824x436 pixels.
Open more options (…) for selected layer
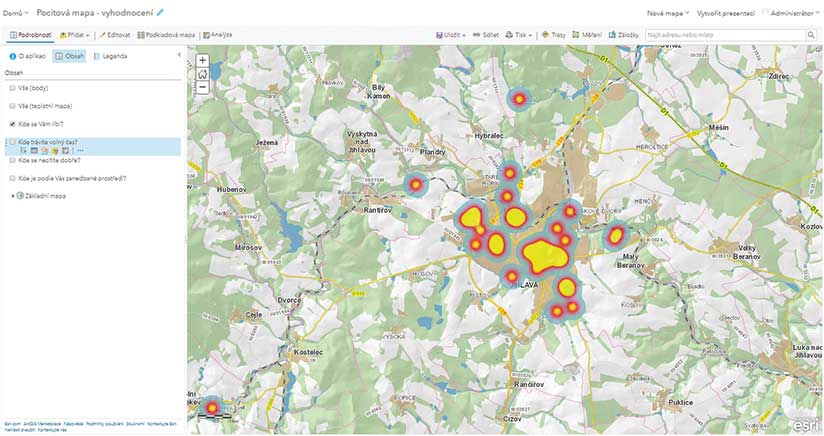point(80,151)
